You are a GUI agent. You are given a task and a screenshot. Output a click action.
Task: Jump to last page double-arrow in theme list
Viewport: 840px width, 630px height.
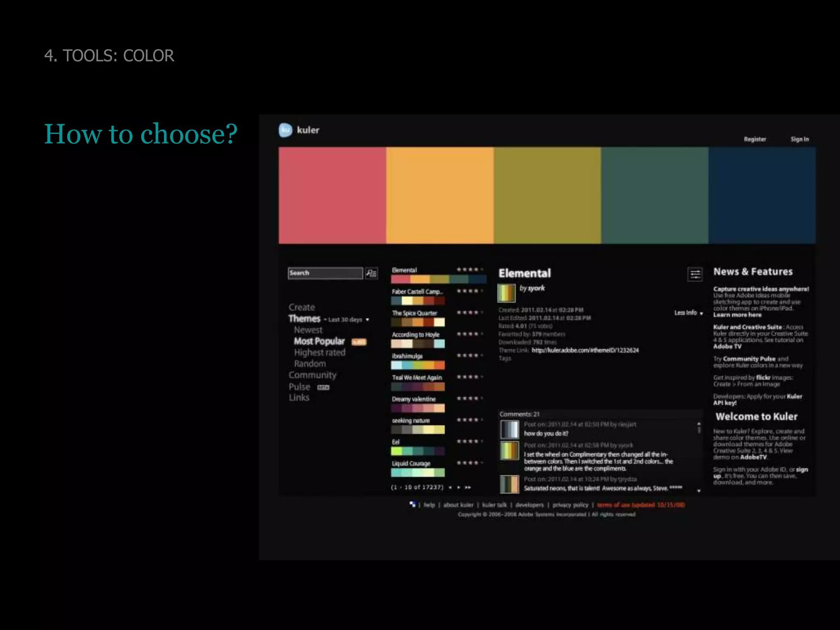point(468,487)
